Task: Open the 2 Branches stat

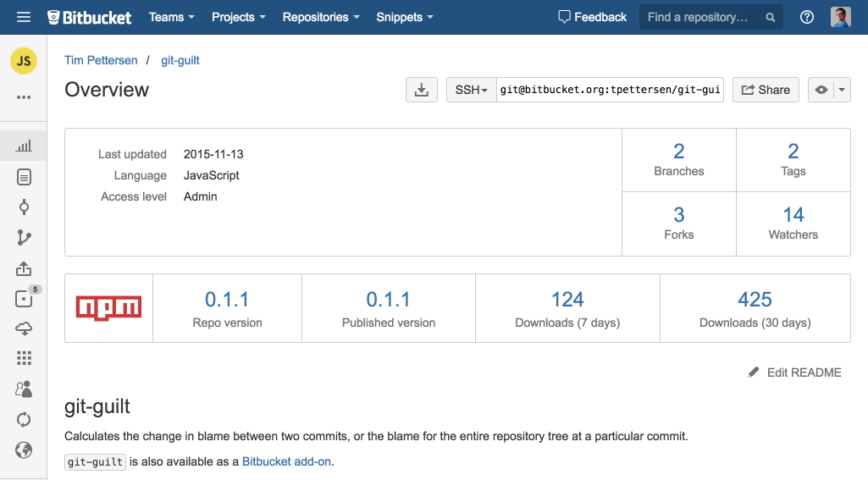Action: coord(678,160)
